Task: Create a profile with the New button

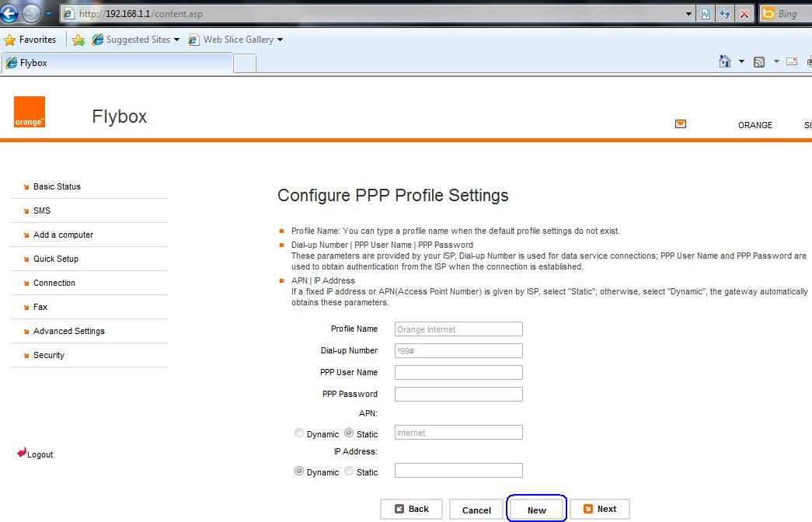Action: 536,510
